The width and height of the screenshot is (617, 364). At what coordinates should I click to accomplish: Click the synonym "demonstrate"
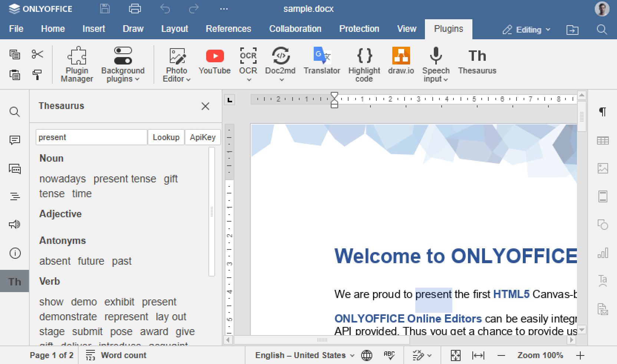[68, 317]
